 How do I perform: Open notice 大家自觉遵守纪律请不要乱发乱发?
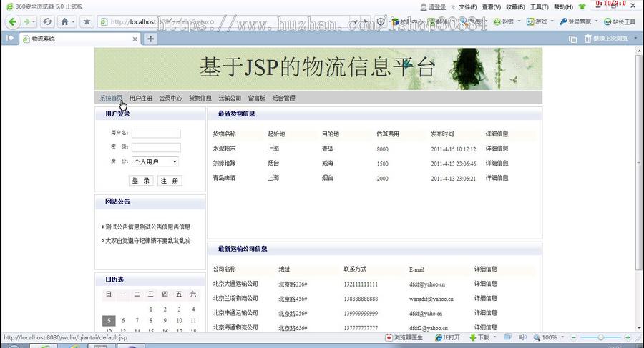click(x=148, y=241)
